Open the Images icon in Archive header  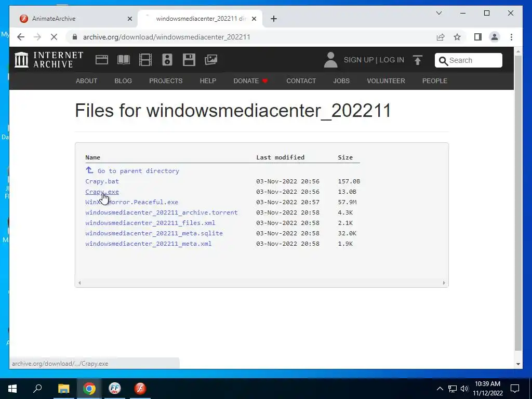pos(211,60)
